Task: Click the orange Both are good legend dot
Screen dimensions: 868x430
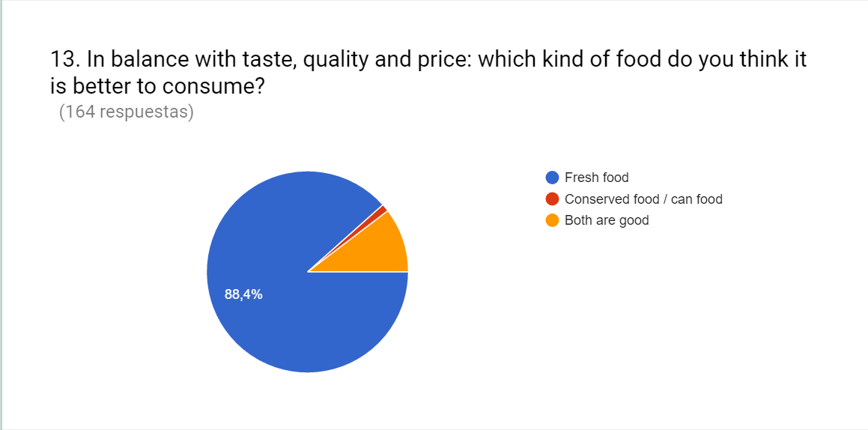Action: coord(553,220)
